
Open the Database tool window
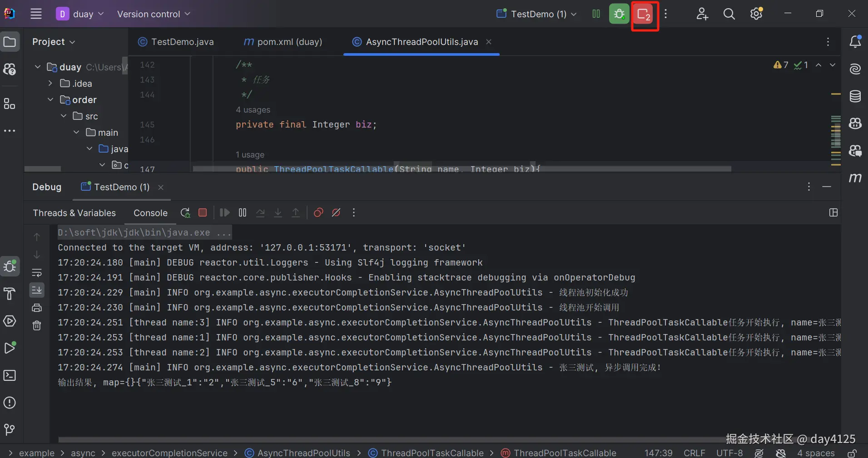pyautogui.click(x=855, y=96)
